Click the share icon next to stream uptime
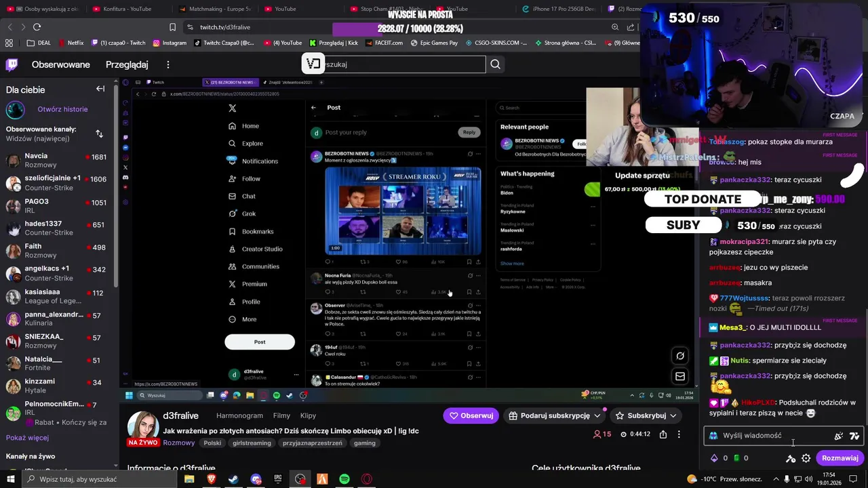This screenshot has height=488, width=868. tap(663, 434)
